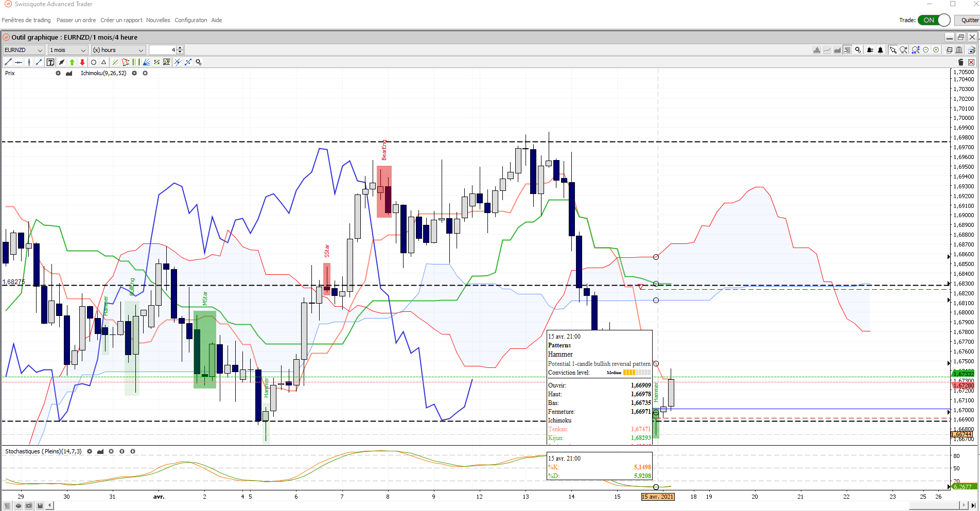Select the blue fan lines tool

pos(147,62)
